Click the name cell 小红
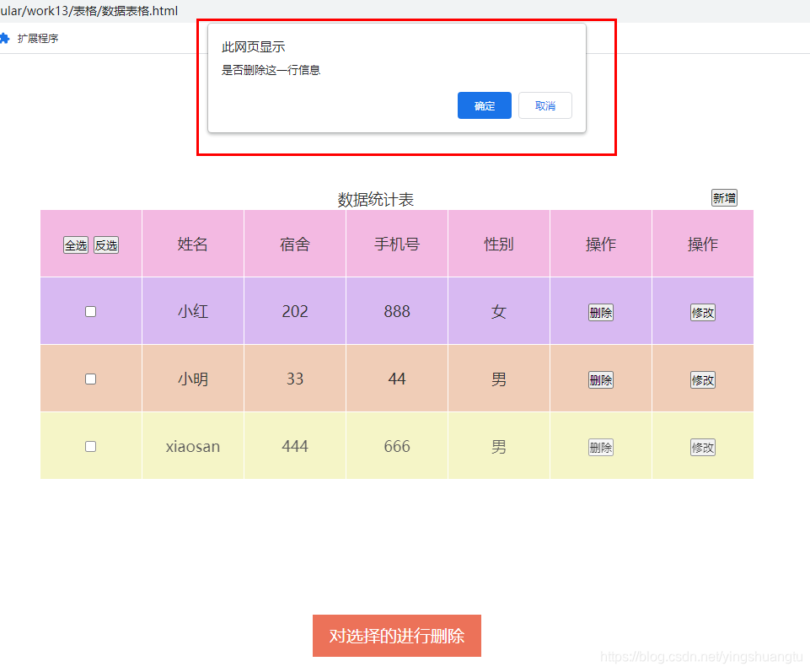The height and width of the screenshot is (672, 810). pos(193,311)
